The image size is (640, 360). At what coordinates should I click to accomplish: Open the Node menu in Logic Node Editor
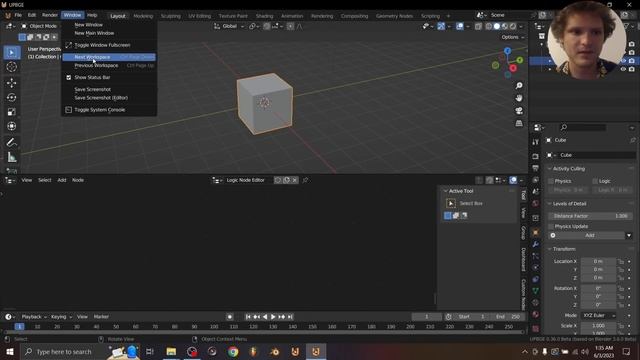[x=78, y=180]
